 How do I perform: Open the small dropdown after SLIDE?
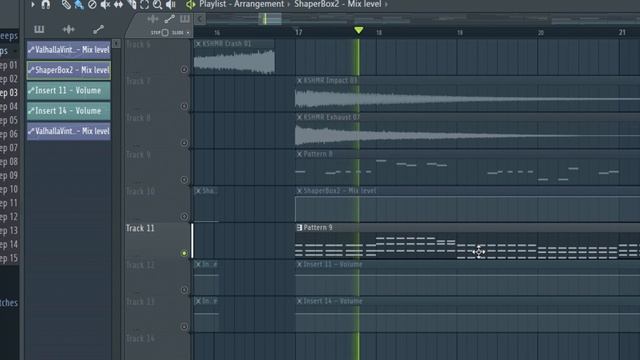coord(188,33)
